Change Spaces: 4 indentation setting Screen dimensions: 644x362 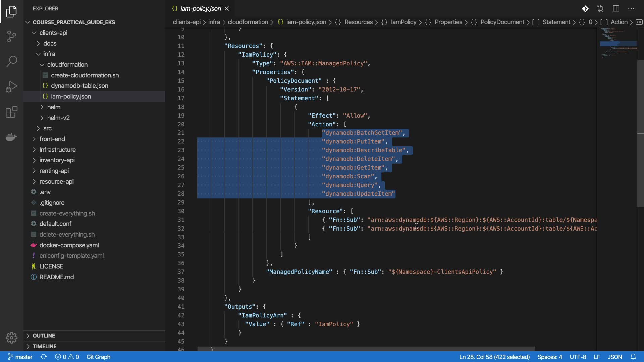click(549, 357)
